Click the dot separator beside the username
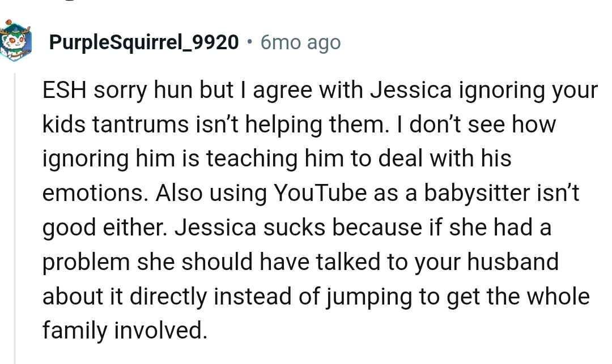Screen dimensions: 612x364 tap(249, 42)
